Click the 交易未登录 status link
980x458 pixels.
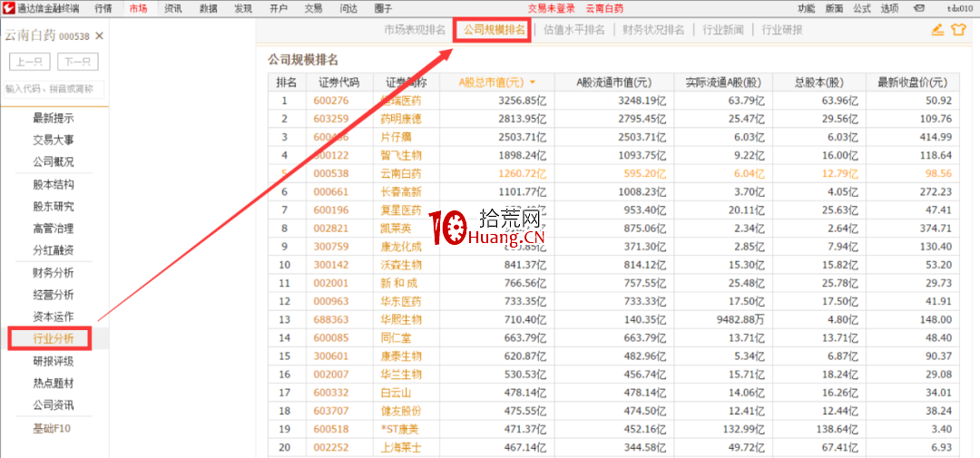click(552, 9)
